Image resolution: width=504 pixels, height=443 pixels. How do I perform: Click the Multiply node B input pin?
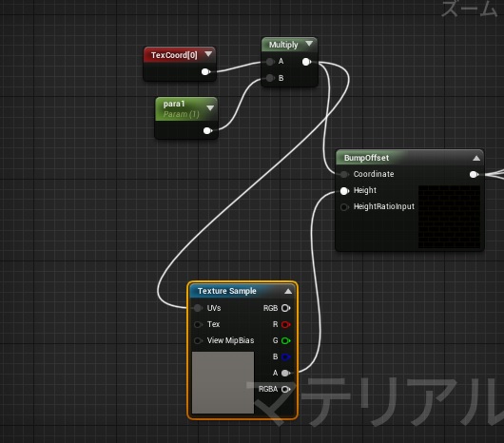click(x=270, y=78)
